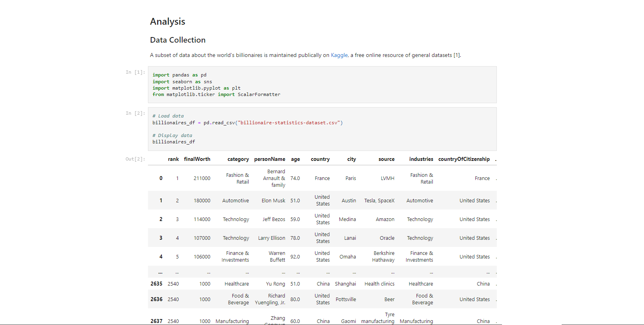The image size is (644, 325).
Task: Click the 'rank' column header
Action: (x=173, y=159)
